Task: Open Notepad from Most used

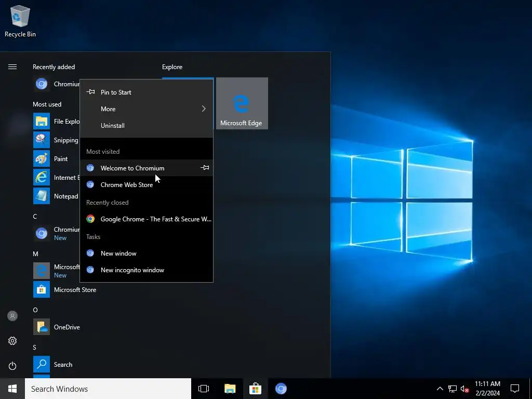Action: click(56, 196)
